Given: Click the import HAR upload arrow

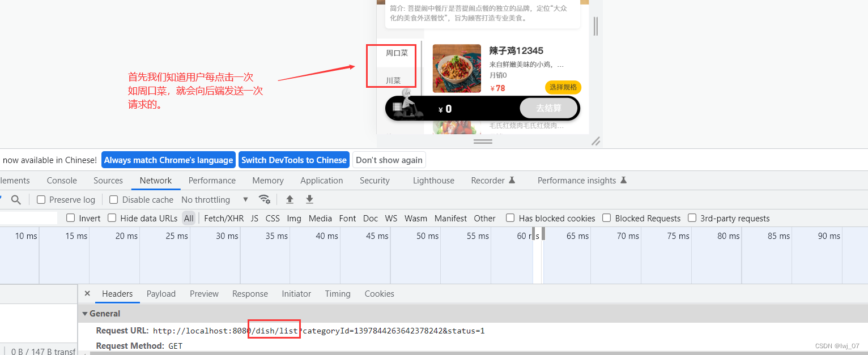Looking at the screenshot, I should coord(290,199).
